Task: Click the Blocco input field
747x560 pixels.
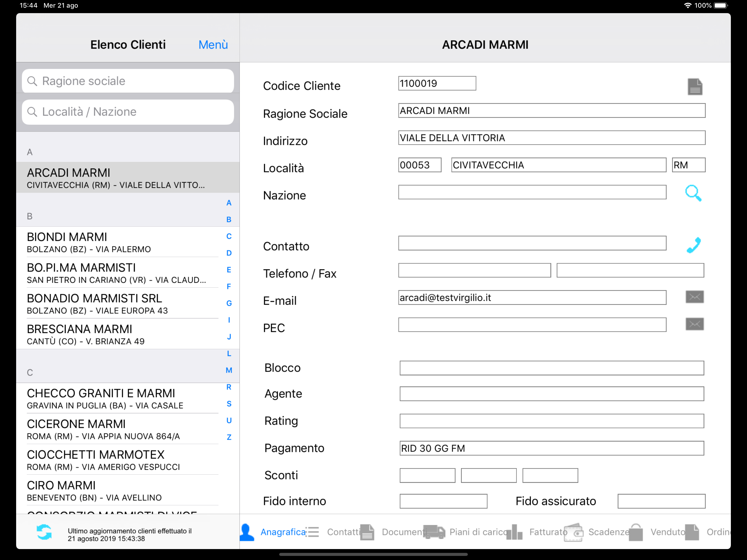Action: (x=552, y=368)
